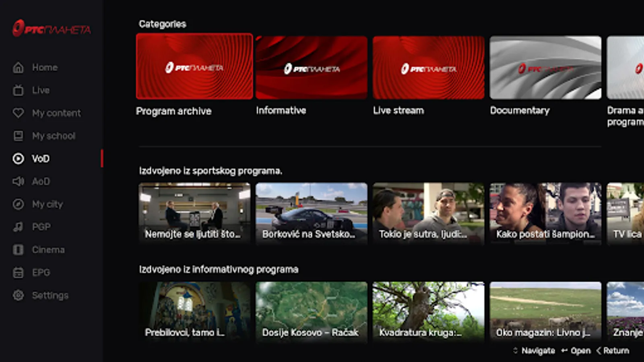This screenshot has width=644, height=362.
Task: Open My content label
Action: 56,113
